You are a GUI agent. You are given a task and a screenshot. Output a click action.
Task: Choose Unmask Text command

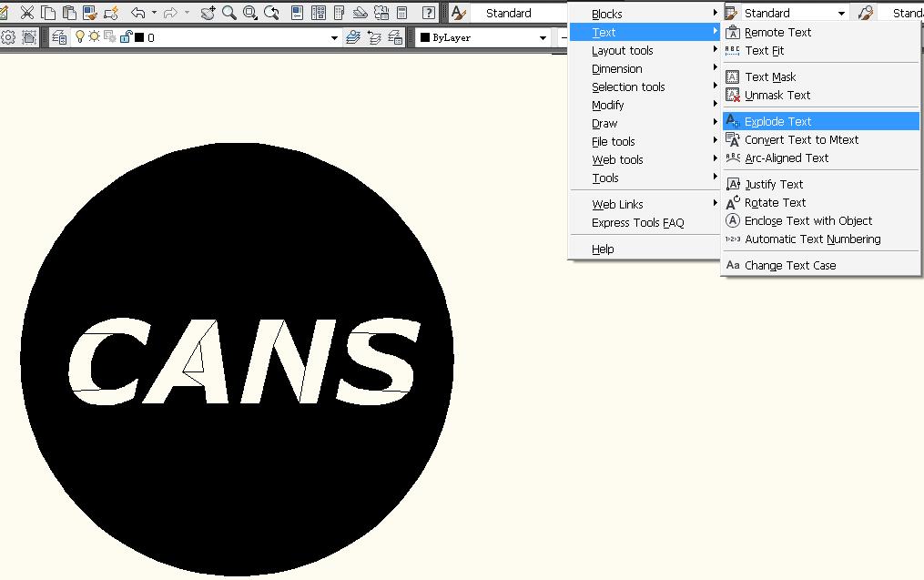[x=821, y=96]
